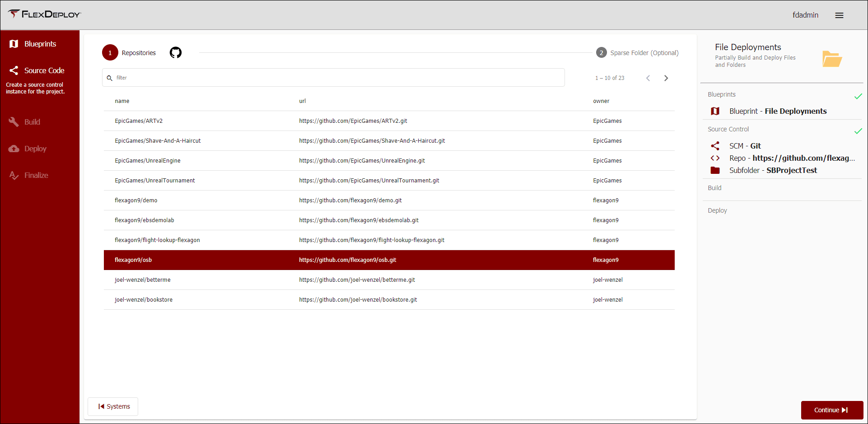This screenshot has width=868, height=424.
Task: Open the Build sidebar item
Action: 40,122
